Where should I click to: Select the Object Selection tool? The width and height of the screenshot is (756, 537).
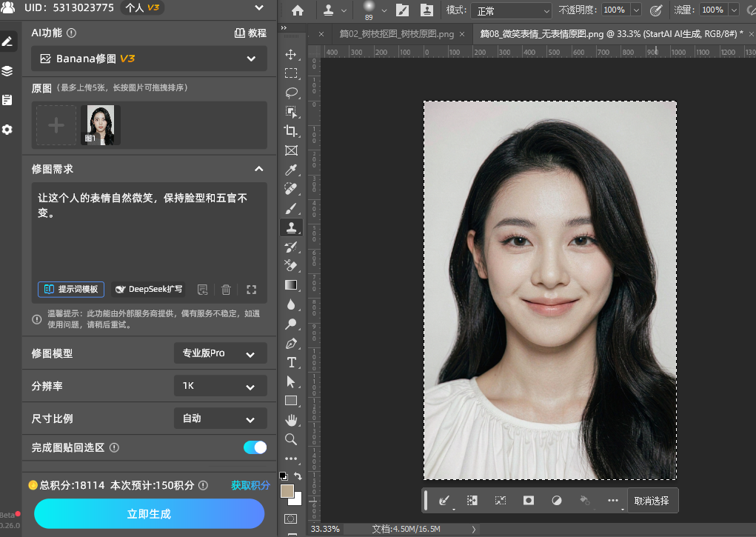click(x=291, y=112)
